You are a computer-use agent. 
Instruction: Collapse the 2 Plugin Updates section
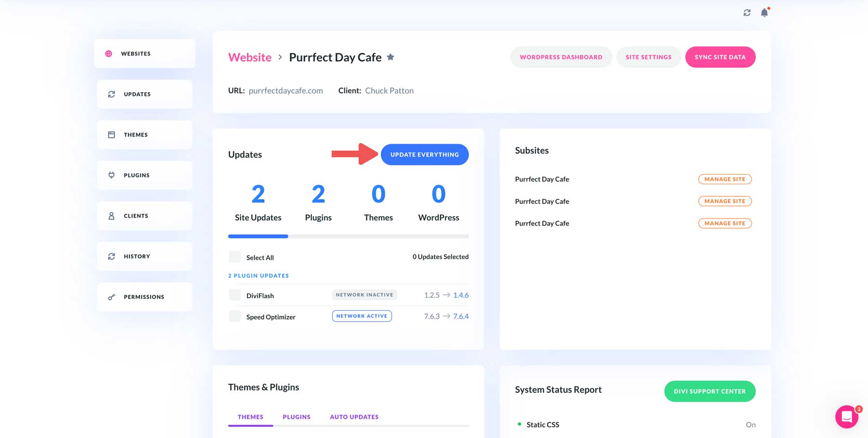(258, 275)
